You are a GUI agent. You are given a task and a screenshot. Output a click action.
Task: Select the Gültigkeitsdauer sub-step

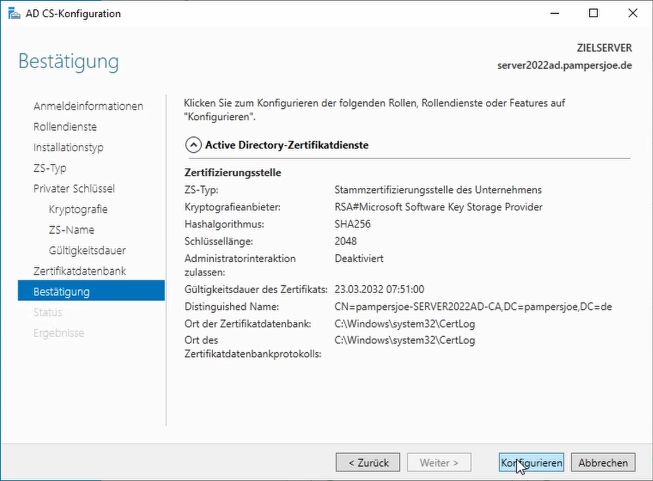(87, 250)
